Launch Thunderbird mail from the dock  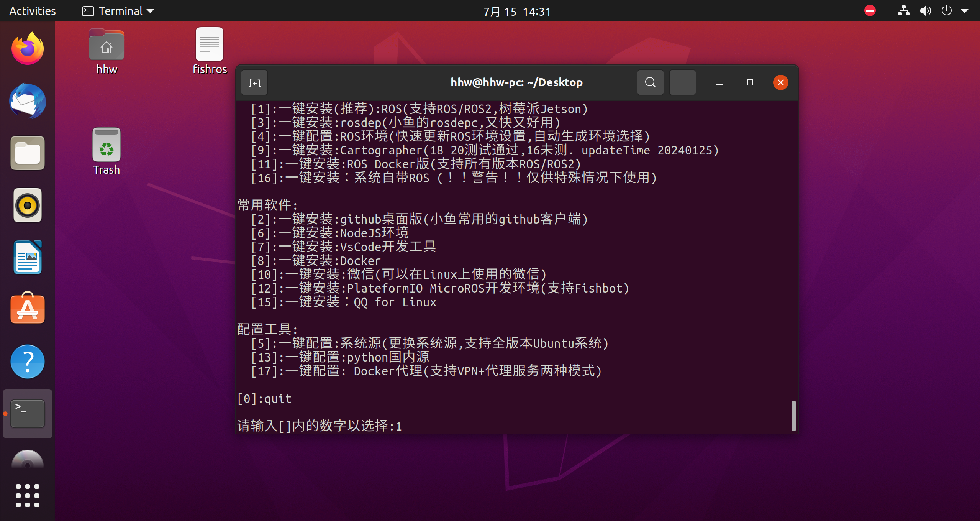[28, 101]
